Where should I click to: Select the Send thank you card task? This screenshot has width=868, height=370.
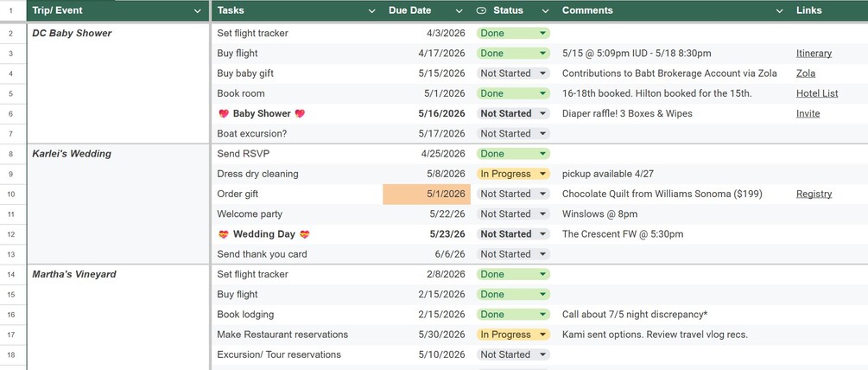[297, 254]
